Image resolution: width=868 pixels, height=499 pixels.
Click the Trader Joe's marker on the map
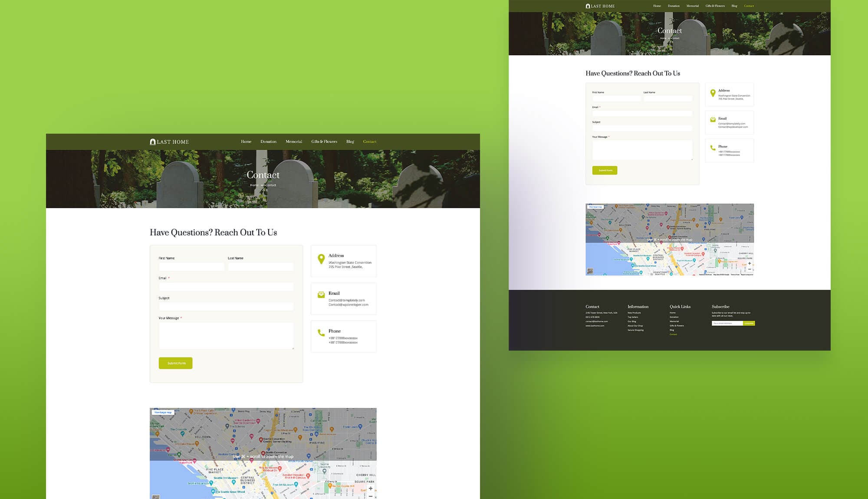361,426
